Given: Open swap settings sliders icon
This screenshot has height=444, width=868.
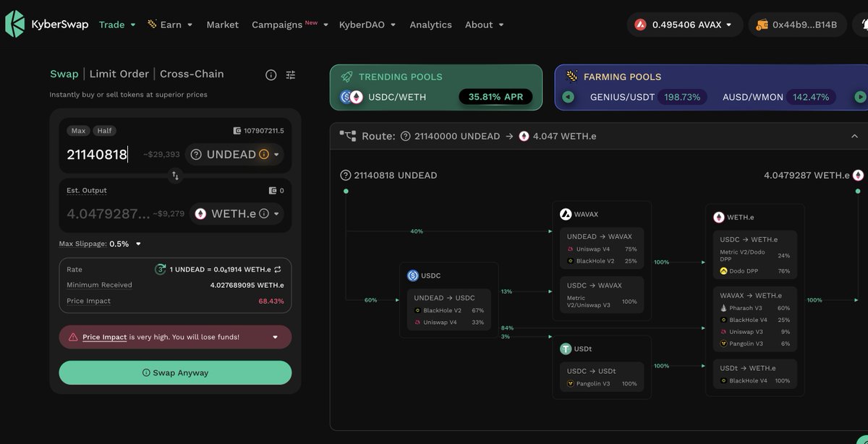Looking at the screenshot, I should tap(291, 74).
